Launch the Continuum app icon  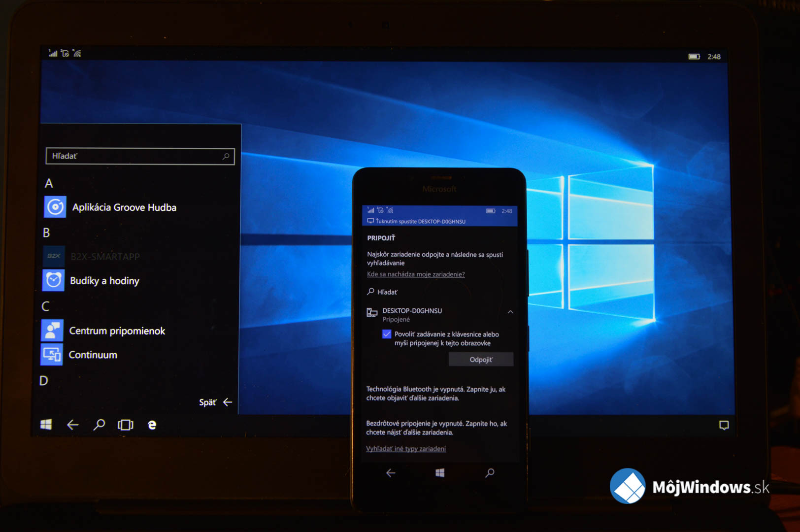pyautogui.click(x=52, y=355)
